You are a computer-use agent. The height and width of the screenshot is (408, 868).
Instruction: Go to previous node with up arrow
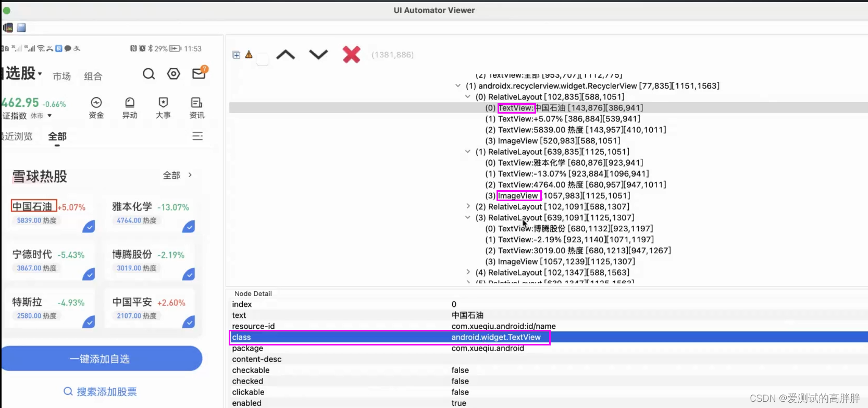[x=286, y=54]
